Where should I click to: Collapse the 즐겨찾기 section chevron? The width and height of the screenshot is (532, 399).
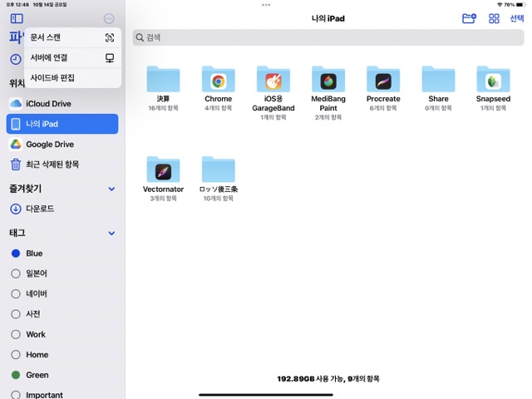pyautogui.click(x=111, y=189)
